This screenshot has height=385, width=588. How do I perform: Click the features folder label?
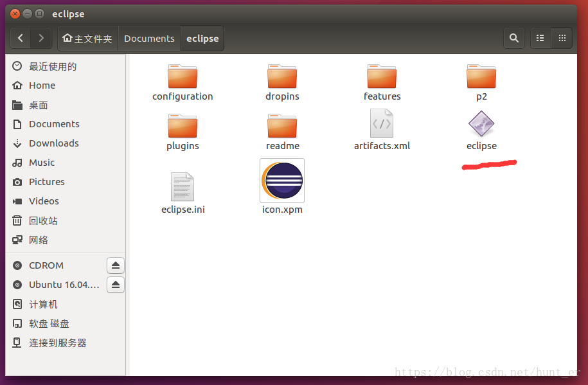pos(382,96)
